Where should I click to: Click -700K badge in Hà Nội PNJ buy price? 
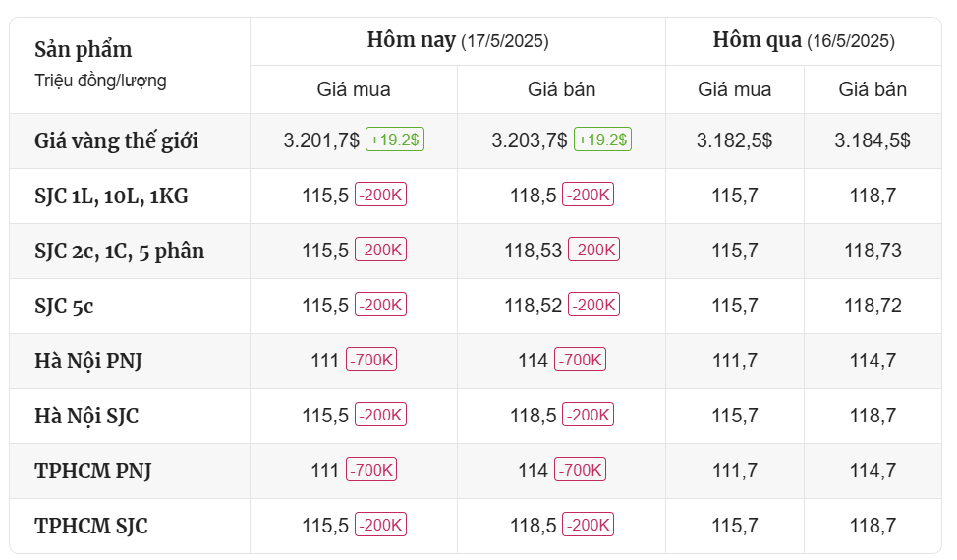click(371, 360)
